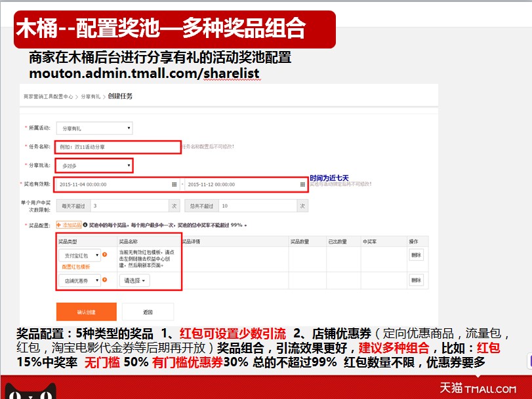This screenshot has width=532, height=399.
Task: Click the orange 确认创建 button
Action: tap(87, 312)
